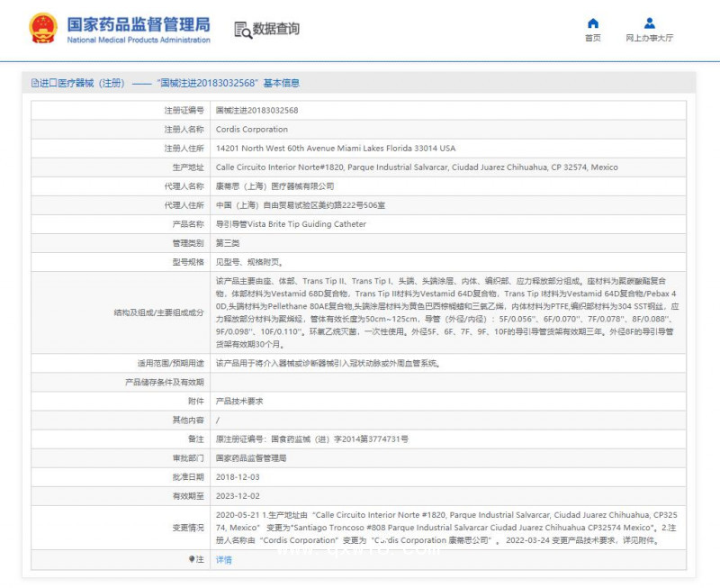Image resolution: width=720 pixels, height=588 pixels.
Task: Select the 变更情况 change history paragraph
Action: point(446,528)
